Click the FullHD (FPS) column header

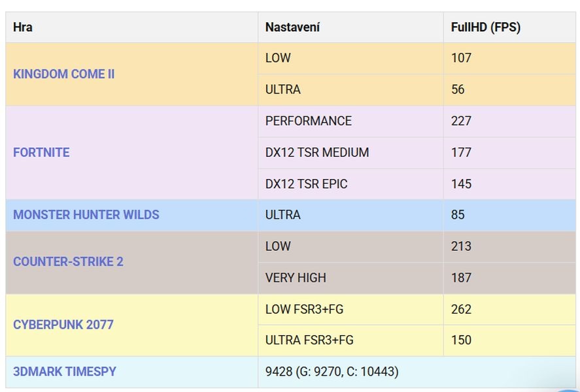(x=485, y=27)
